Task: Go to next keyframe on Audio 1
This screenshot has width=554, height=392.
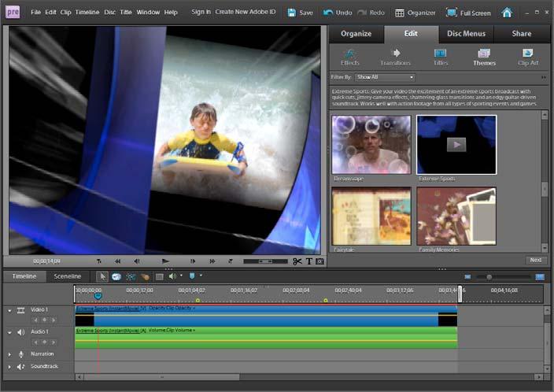Action: coord(54,342)
